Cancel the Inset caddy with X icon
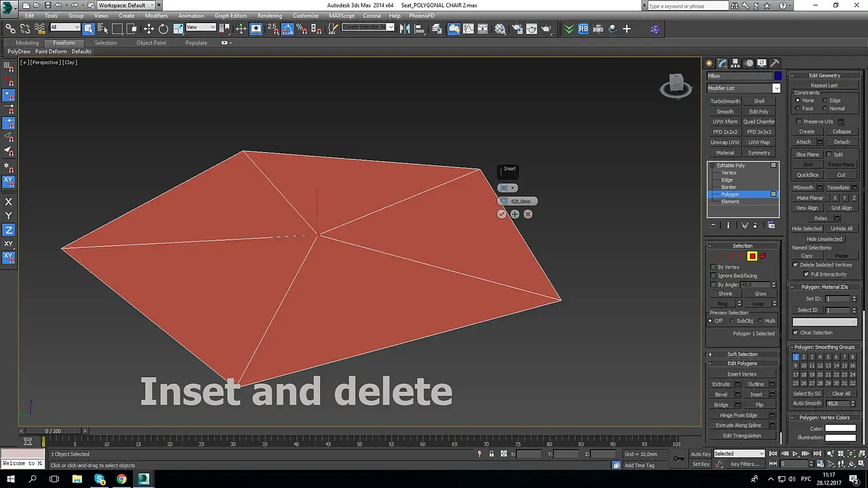Image resolution: width=868 pixels, height=488 pixels. click(528, 215)
